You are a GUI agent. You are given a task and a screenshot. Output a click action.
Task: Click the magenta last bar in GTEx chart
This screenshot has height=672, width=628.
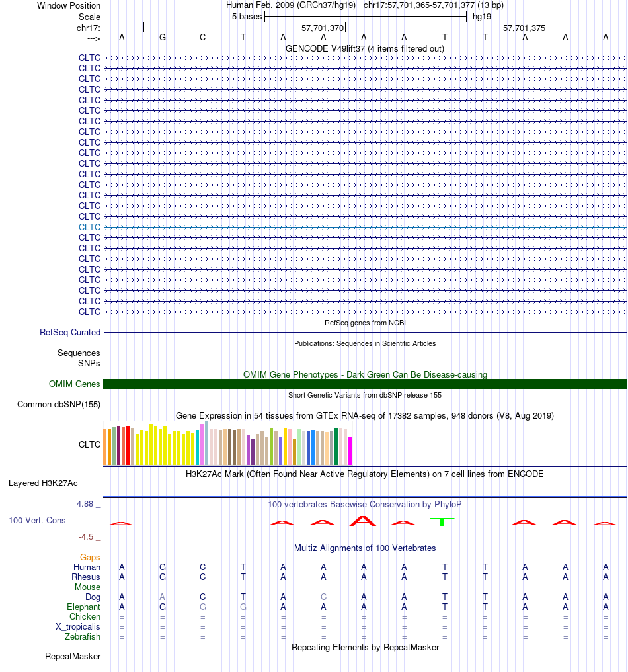[x=350, y=451]
